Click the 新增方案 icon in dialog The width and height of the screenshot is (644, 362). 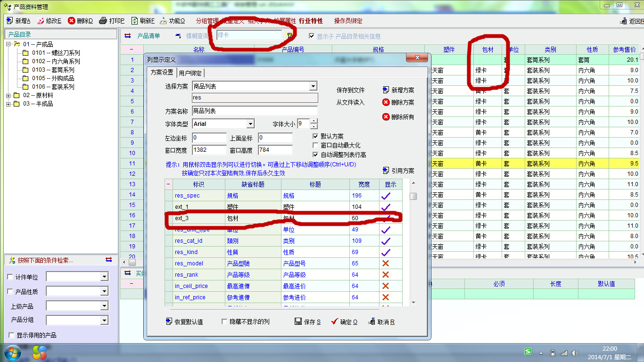click(x=386, y=90)
